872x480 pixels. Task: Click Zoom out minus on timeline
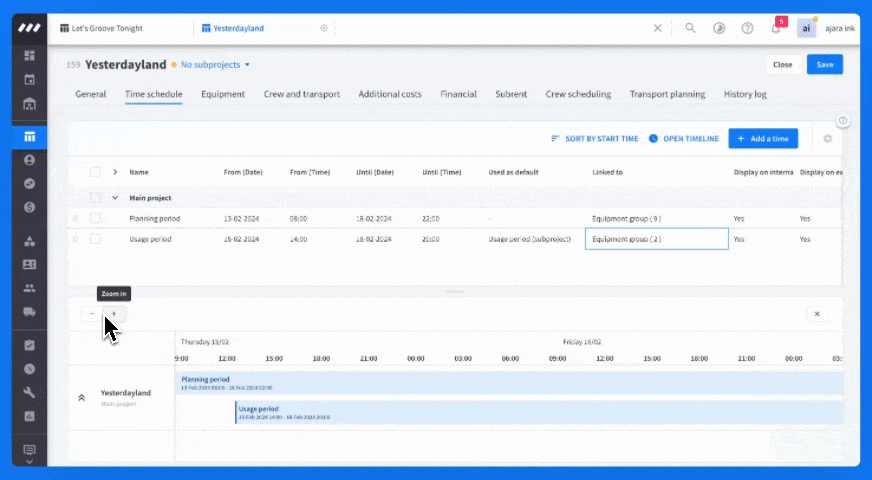[x=92, y=314]
